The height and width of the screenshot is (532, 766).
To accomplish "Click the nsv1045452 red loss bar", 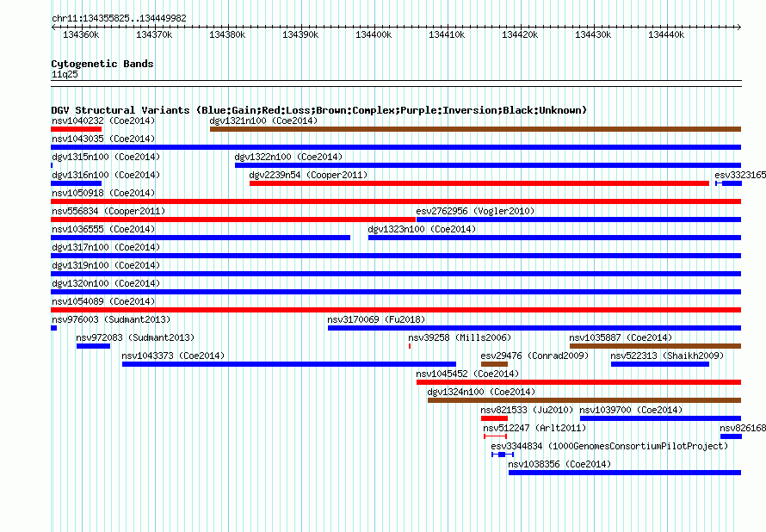I will click(x=579, y=382).
